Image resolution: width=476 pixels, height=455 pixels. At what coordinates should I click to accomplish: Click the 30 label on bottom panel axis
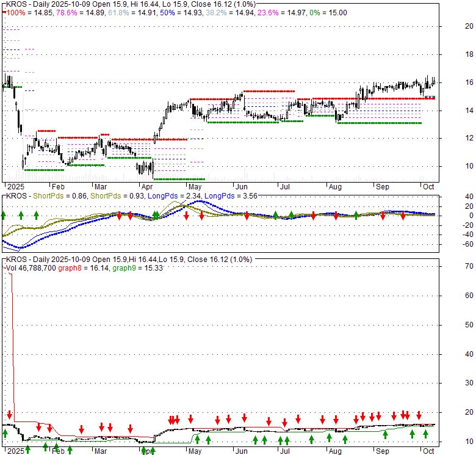[x=469, y=383]
